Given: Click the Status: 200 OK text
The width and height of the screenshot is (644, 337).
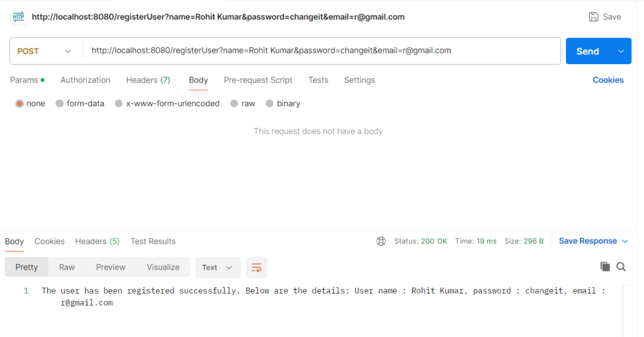Looking at the screenshot, I should pyautogui.click(x=421, y=241).
